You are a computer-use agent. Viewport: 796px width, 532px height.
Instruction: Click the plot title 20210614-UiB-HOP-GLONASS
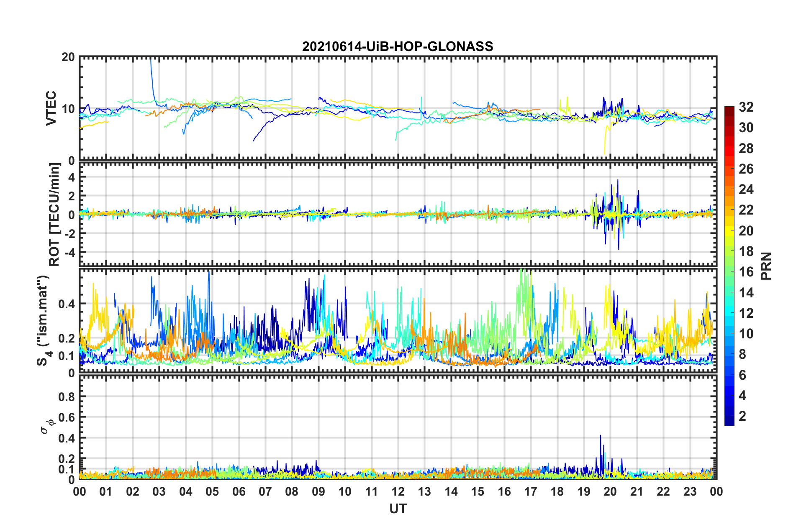398,46
